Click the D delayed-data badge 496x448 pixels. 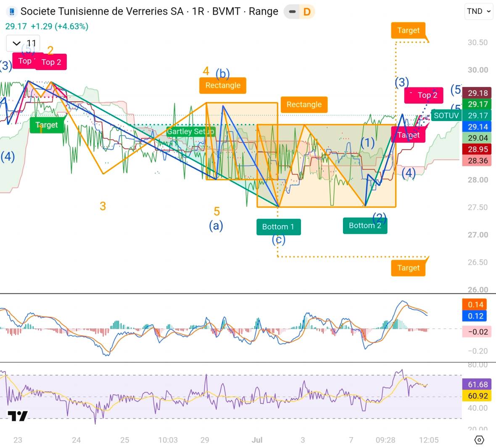tap(307, 12)
